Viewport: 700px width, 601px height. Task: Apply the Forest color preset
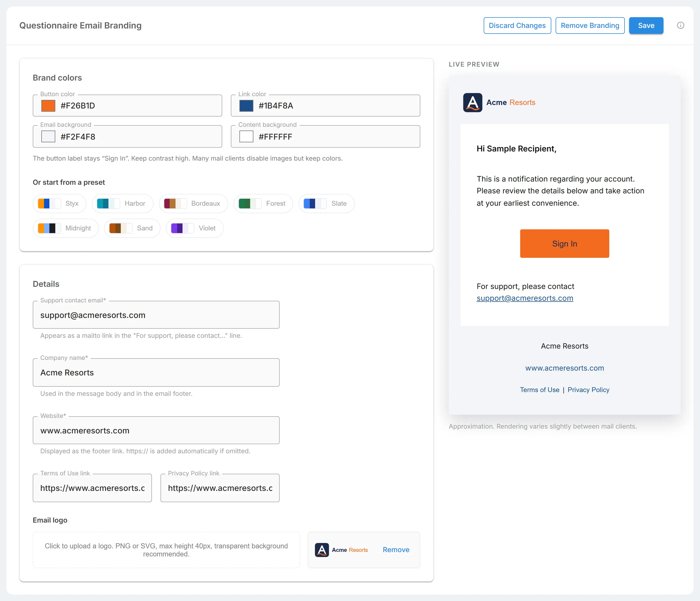263,204
